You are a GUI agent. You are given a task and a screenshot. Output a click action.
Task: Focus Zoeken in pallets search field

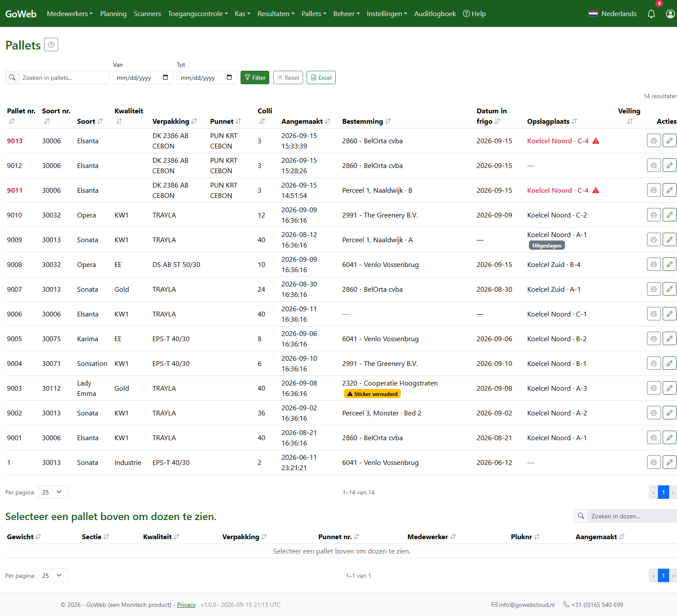pos(64,77)
